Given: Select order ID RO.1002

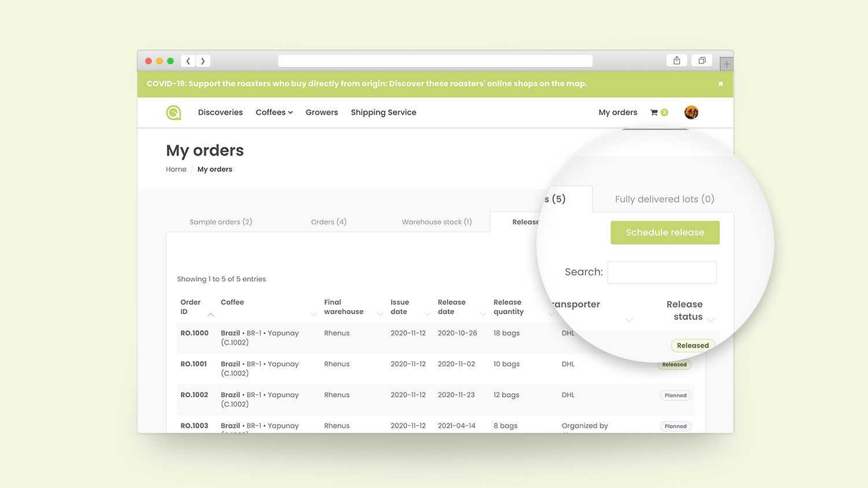Looking at the screenshot, I should coord(194,395).
